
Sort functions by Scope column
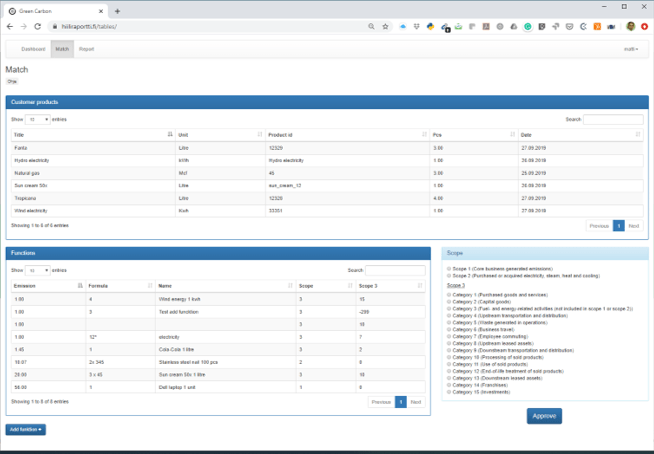(326, 286)
